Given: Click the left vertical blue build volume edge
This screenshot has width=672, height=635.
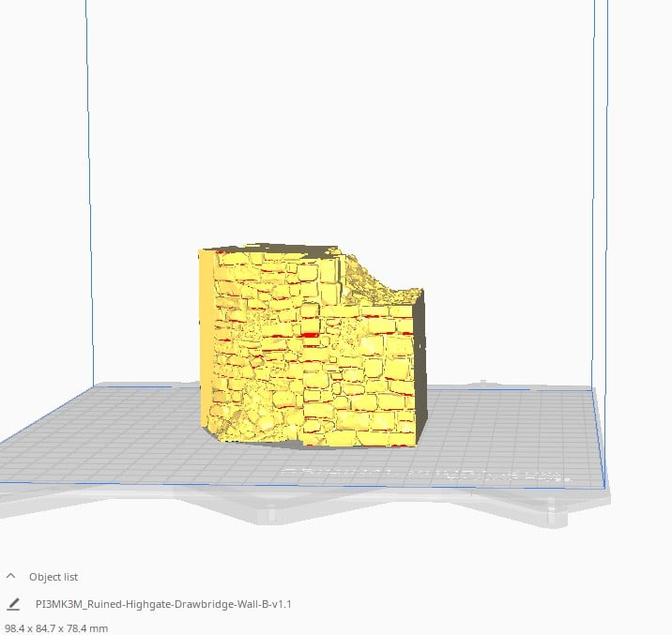Looking at the screenshot, I should tap(87, 188).
